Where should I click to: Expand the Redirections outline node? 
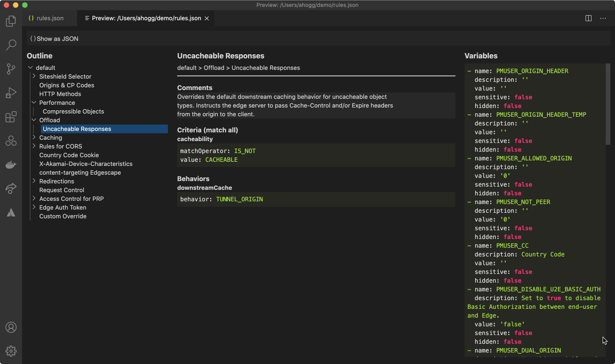click(x=34, y=181)
